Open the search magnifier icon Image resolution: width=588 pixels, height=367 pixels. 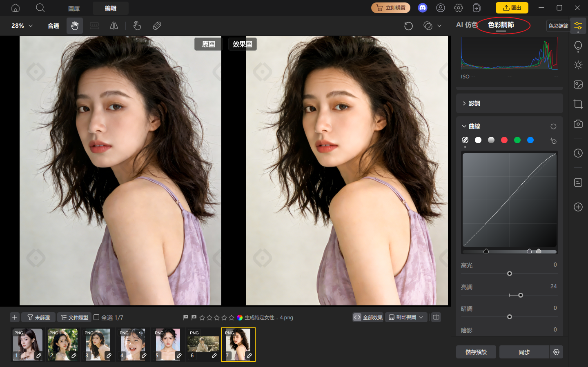click(40, 8)
